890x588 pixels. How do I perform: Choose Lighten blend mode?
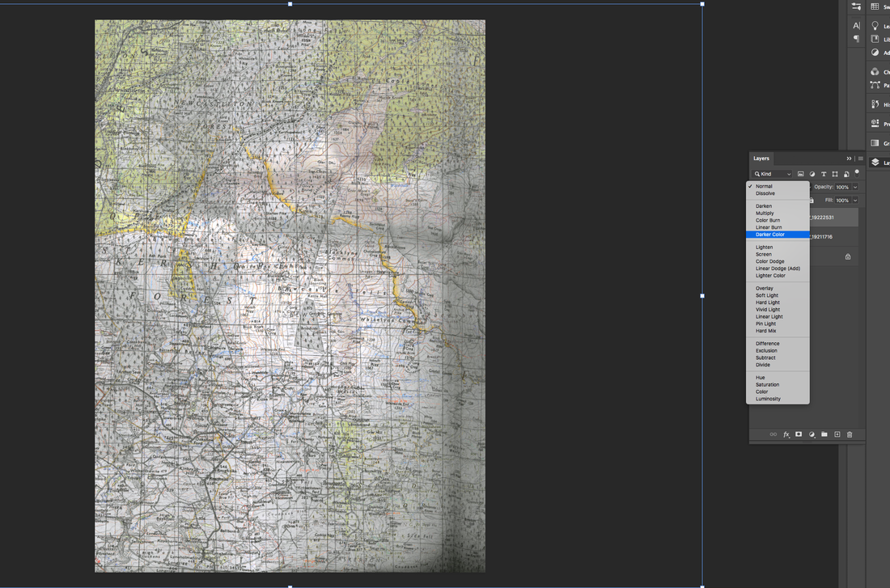778,247
